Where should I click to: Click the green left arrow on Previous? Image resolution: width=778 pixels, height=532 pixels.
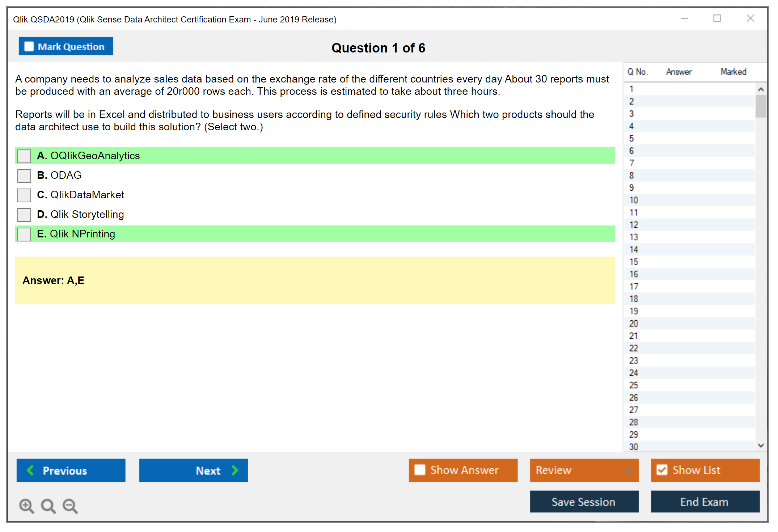[x=30, y=470]
